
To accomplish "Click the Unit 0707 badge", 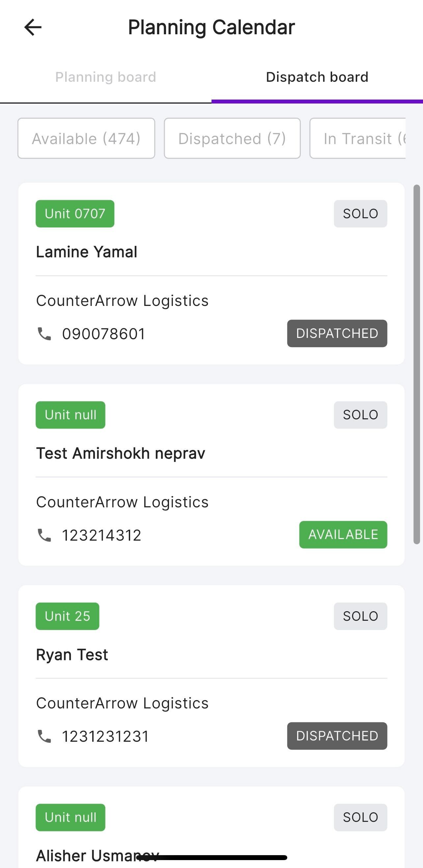I will coord(75,214).
